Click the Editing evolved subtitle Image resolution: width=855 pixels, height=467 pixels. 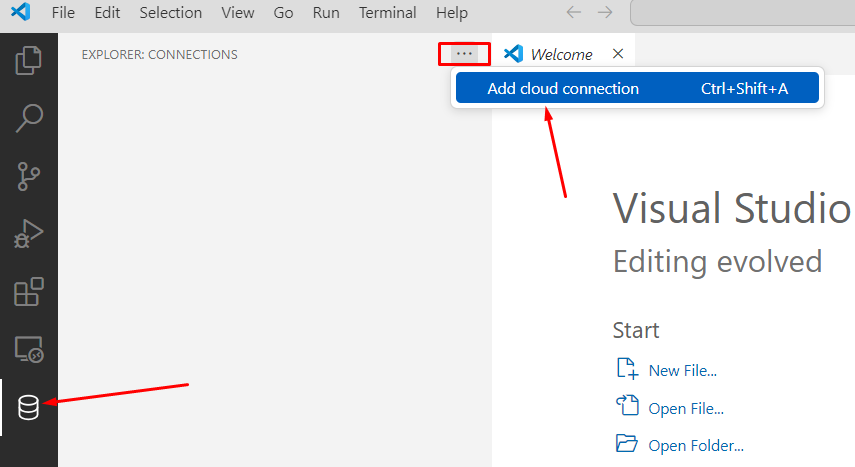[717, 261]
